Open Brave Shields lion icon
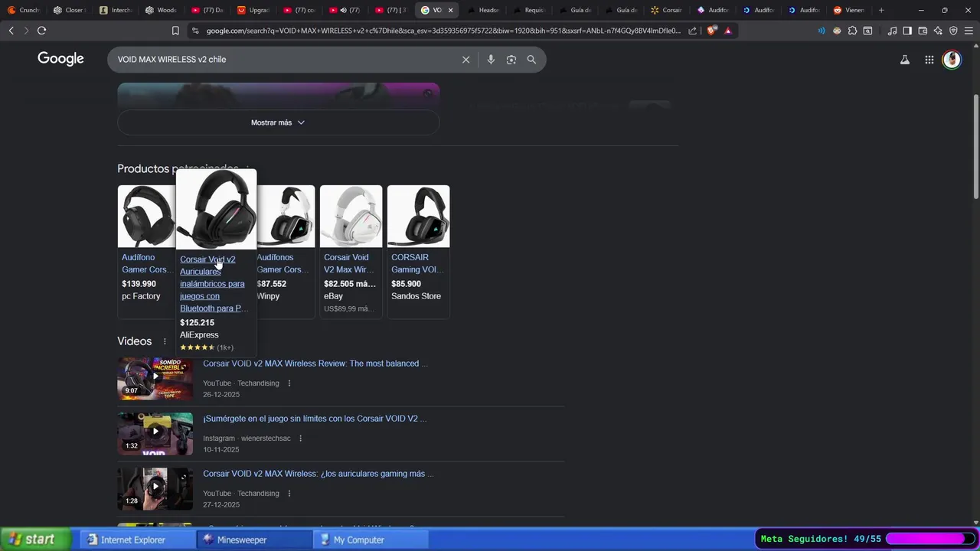Screen dimensions: 980x551 click(x=712, y=31)
